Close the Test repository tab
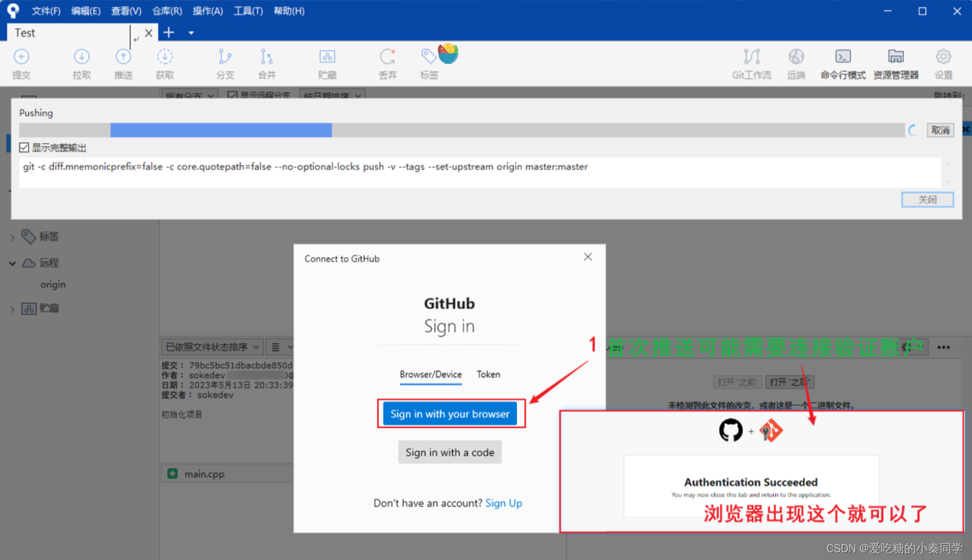Screen dimensions: 972x560 (149, 33)
